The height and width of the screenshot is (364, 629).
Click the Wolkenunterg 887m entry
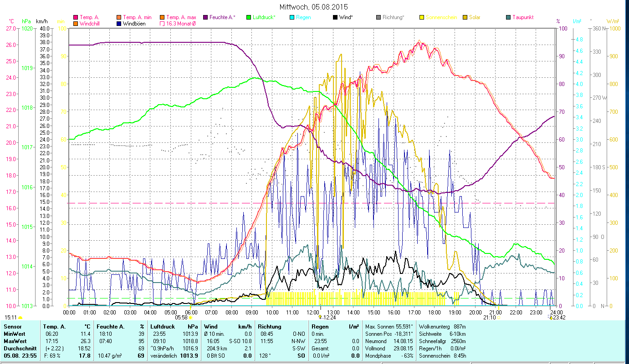(x=442, y=327)
